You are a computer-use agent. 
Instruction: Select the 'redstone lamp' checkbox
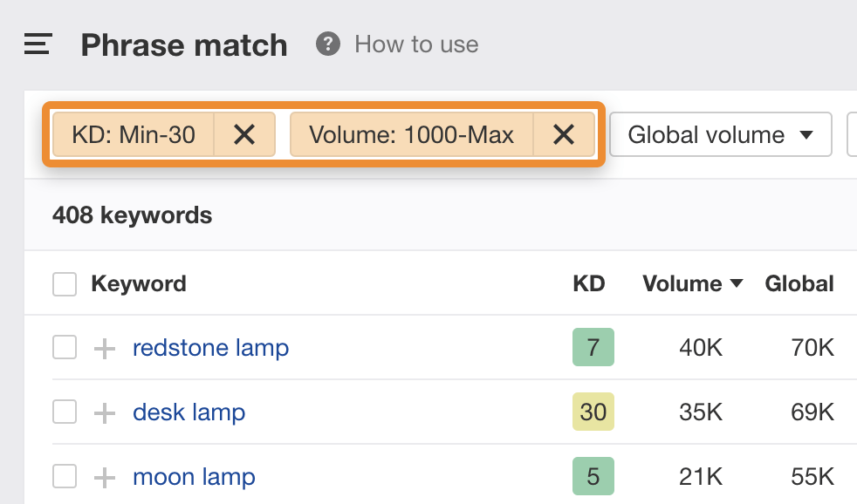pos(64,347)
